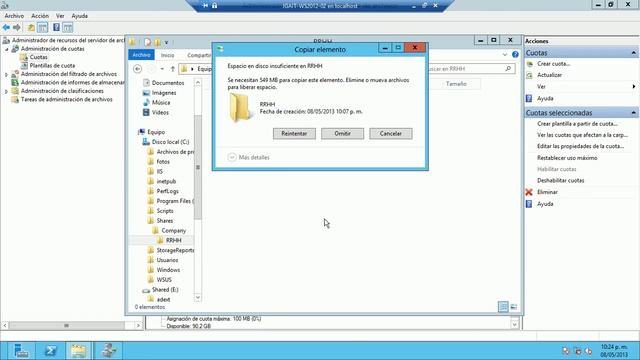
Task: Select Disco local (C:) drive
Action: coord(170,142)
